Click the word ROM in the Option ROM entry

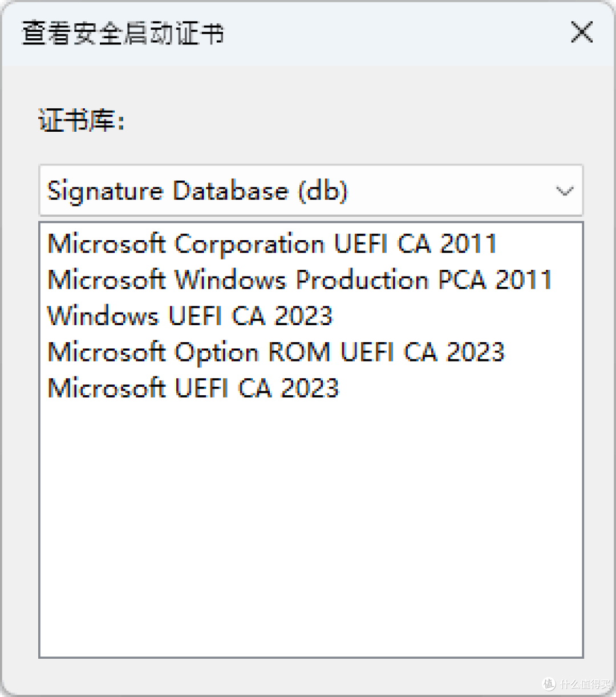click(x=299, y=352)
